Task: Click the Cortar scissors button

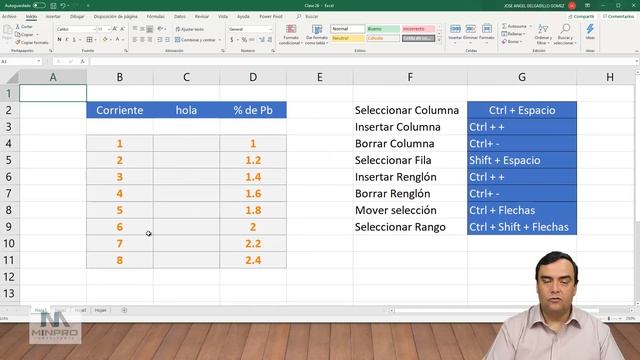Action: click(24, 27)
